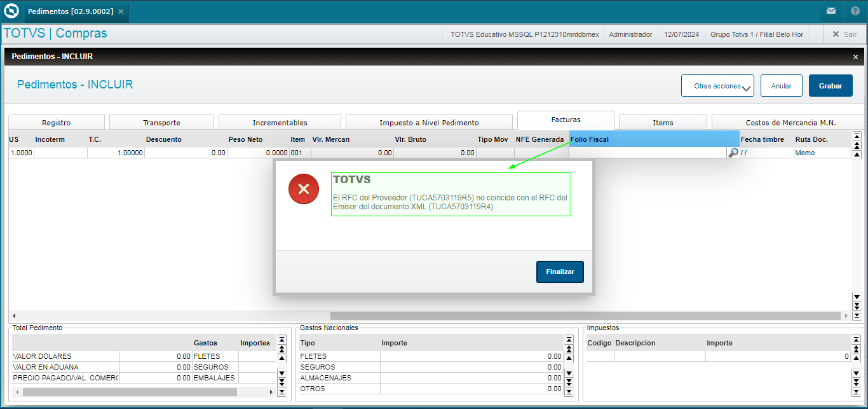This screenshot has width=868, height=409.
Task: Move down one line in Impuestos grid
Action: tap(856, 373)
